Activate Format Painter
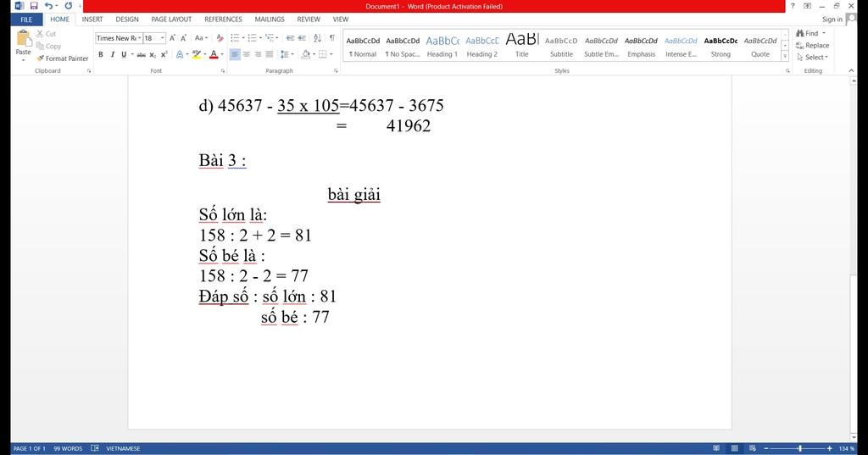 point(63,58)
